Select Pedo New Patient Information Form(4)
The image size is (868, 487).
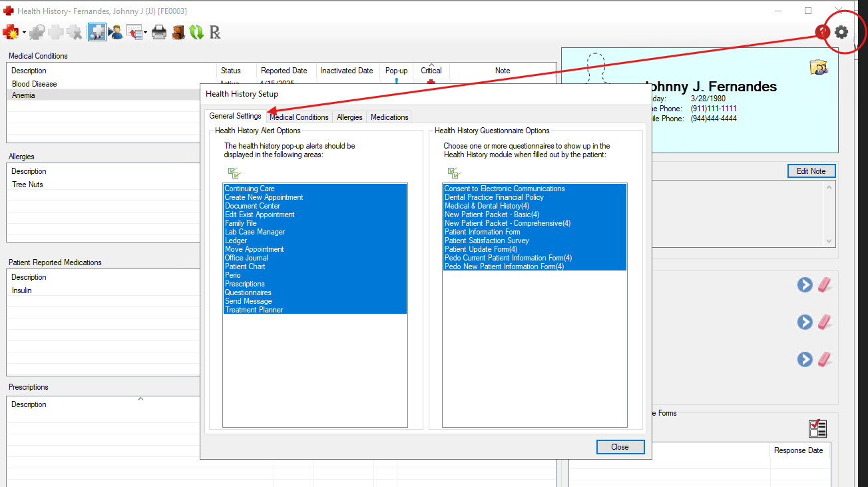(x=535, y=266)
